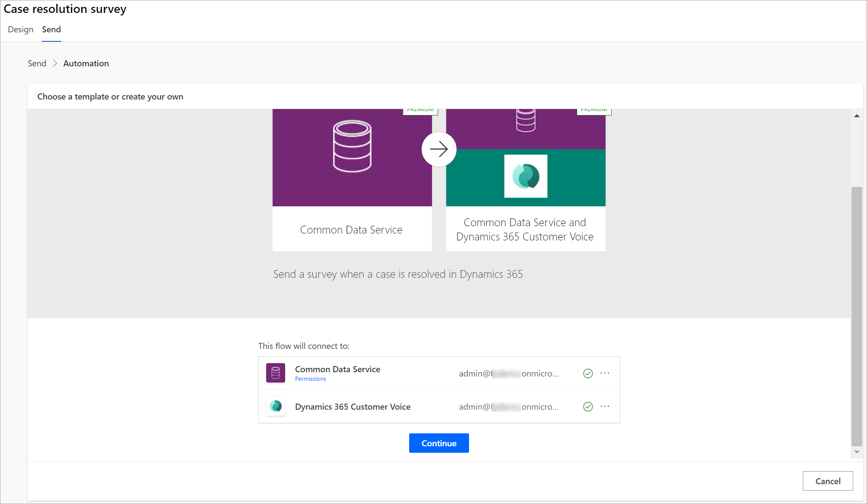
Task: Click the Continue button
Action: [x=438, y=443]
